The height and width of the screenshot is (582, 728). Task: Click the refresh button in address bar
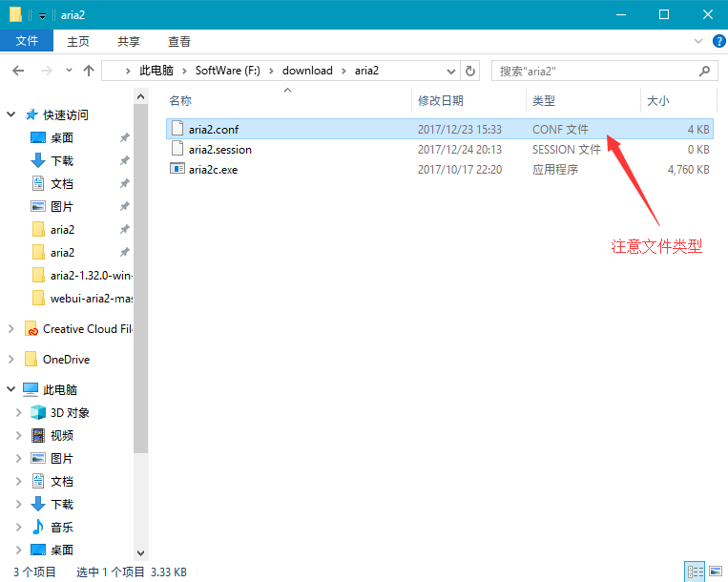coord(469,71)
